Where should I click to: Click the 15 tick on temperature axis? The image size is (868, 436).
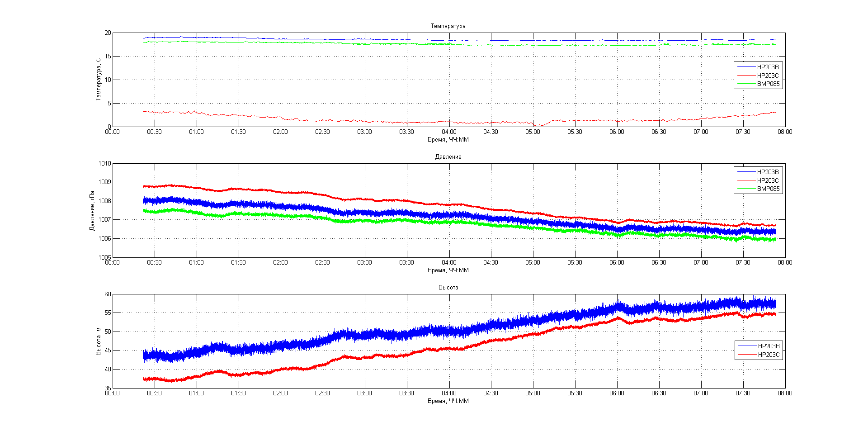click(108, 57)
